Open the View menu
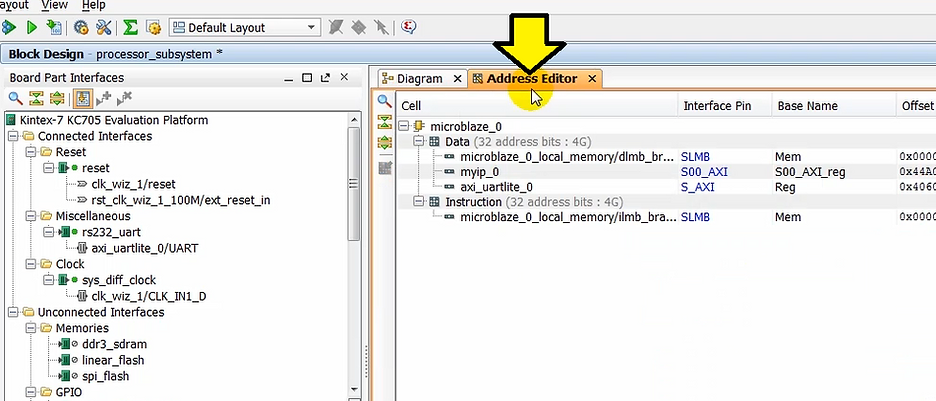 pos(55,5)
